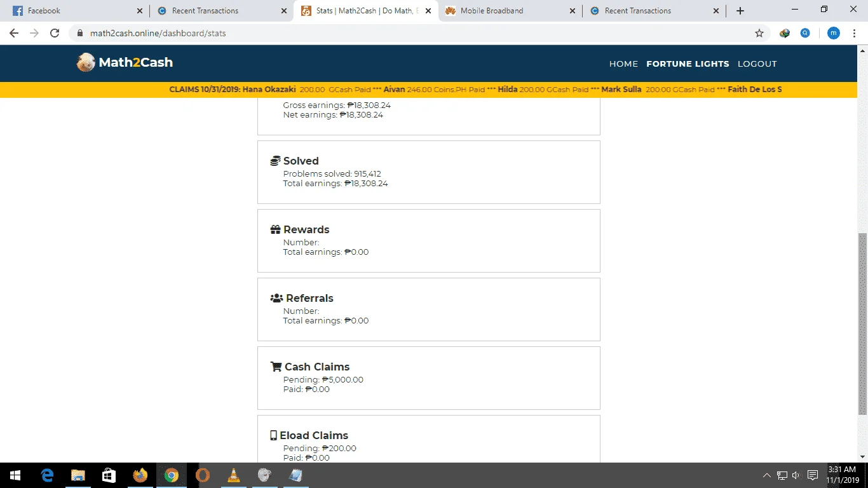Click the Eload Claims heading
The image size is (868, 488).
click(x=314, y=435)
